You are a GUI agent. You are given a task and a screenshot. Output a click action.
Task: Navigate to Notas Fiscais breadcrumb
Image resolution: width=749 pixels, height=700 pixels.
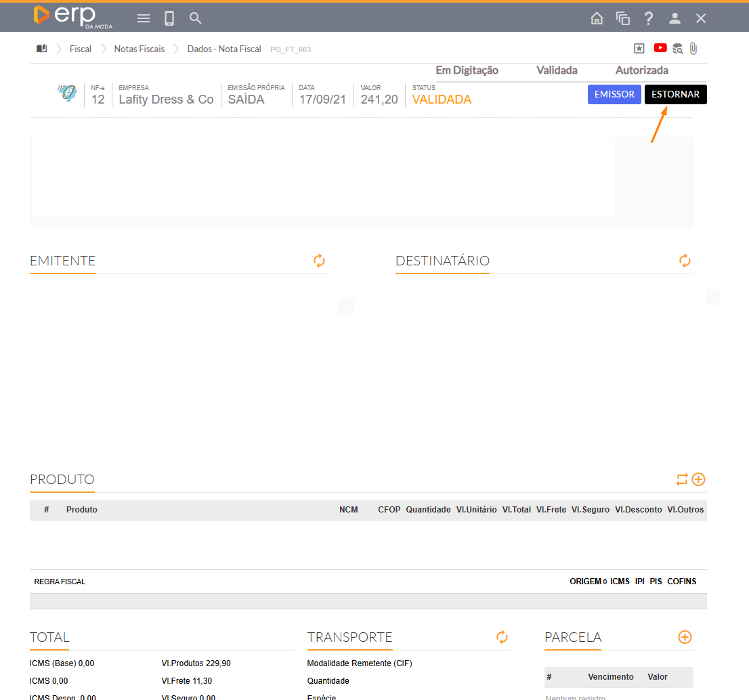pos(140,49)
